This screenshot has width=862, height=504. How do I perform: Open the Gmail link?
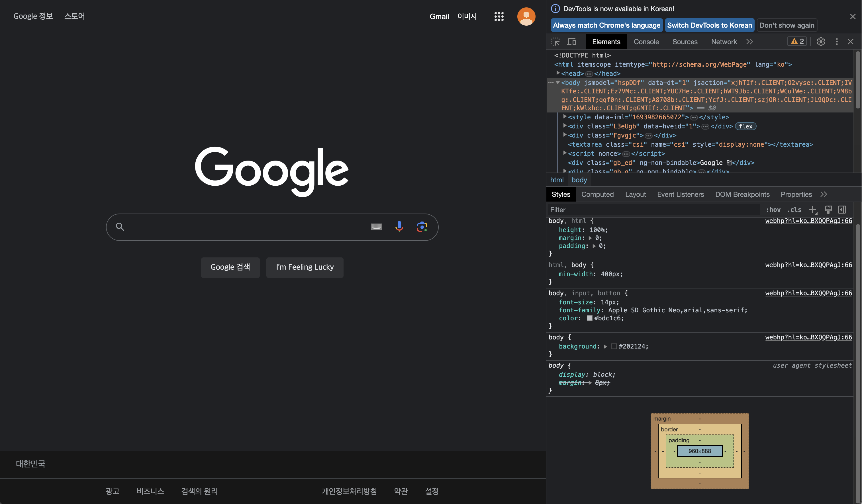point(439,17)
